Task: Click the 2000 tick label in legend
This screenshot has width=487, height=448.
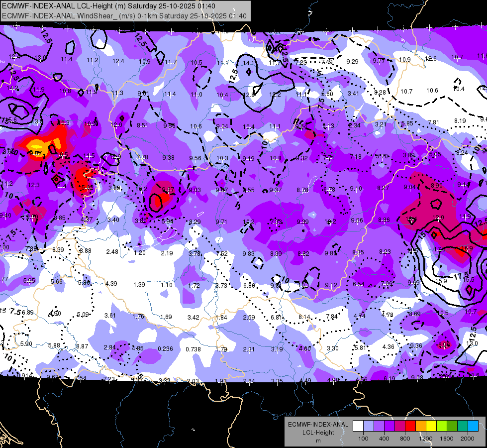Action: (468, 439)
